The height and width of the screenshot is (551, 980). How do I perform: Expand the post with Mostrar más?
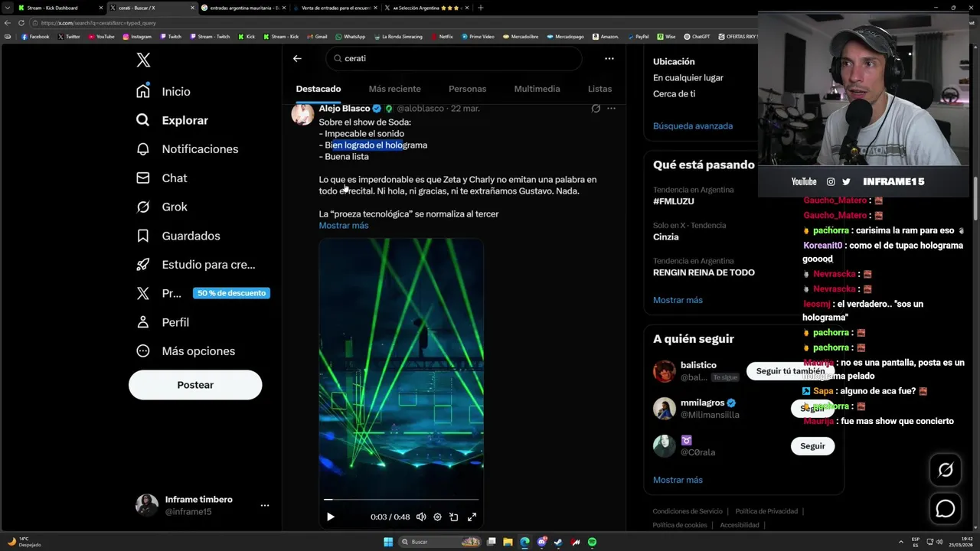pos(344,226)
